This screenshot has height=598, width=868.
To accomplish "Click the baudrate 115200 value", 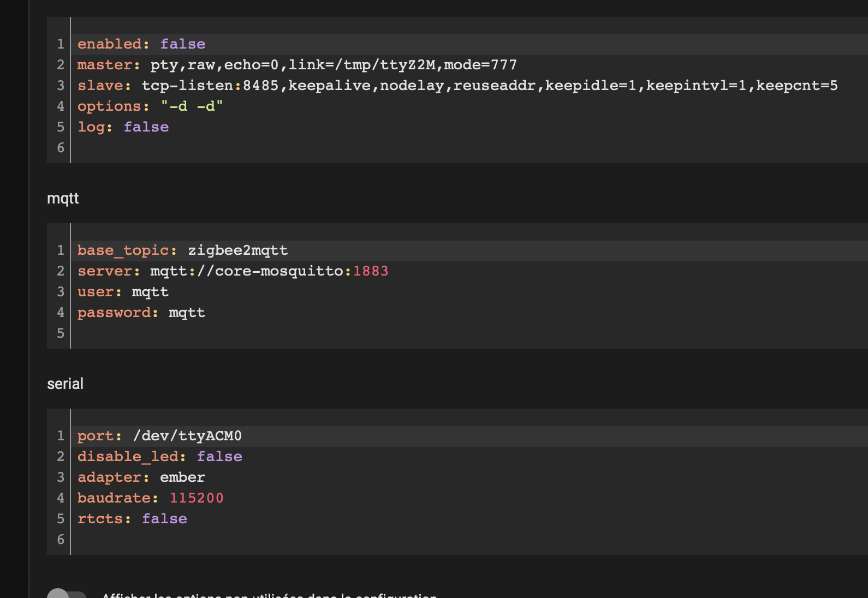I will click(x=197, y=498).
